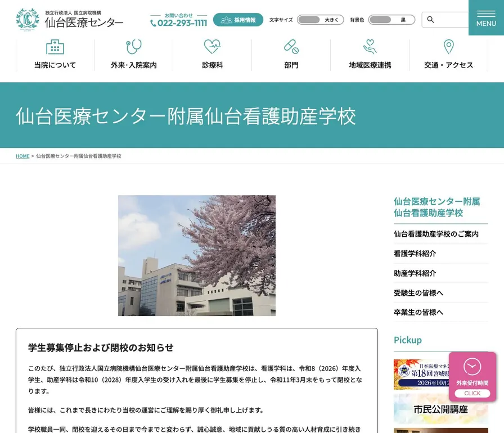
Task: Open sidebar link 受験生の皆様へ
Action: click(440, 292)
